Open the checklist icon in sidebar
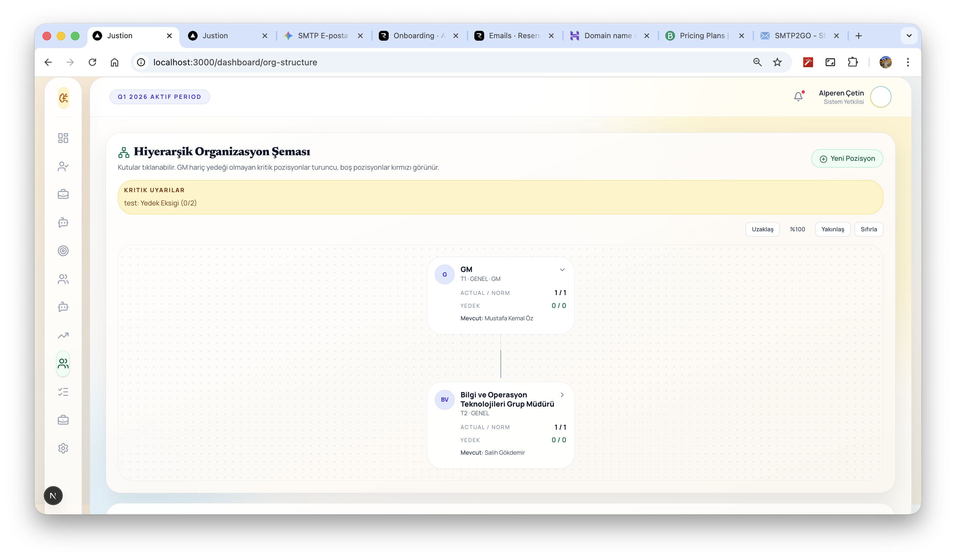956x560 pixels. [x=63, y=392]
